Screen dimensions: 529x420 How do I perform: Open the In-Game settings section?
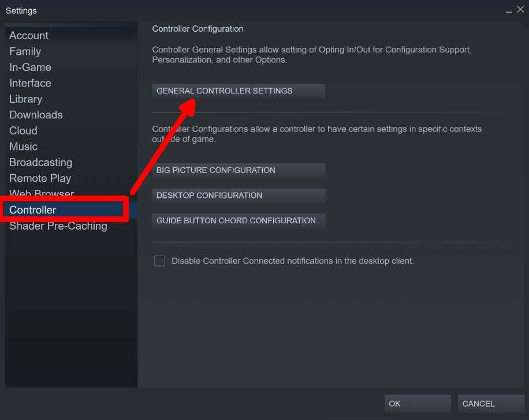(x=30, y=67)
